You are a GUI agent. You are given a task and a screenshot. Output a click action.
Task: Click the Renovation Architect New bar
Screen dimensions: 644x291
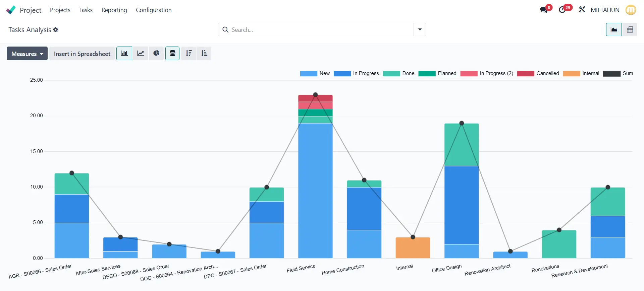click(510, 255)
